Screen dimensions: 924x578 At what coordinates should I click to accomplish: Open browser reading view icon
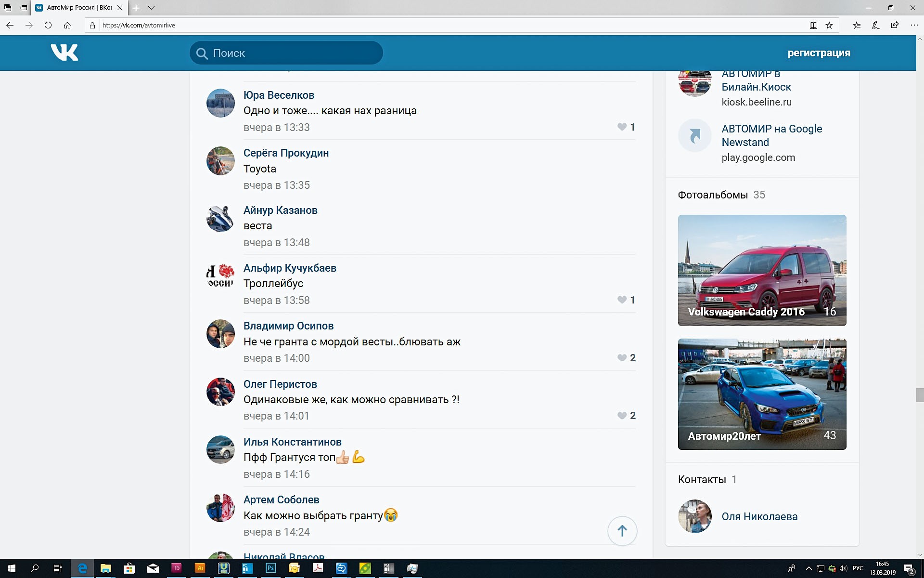click(x=813, y=26)
